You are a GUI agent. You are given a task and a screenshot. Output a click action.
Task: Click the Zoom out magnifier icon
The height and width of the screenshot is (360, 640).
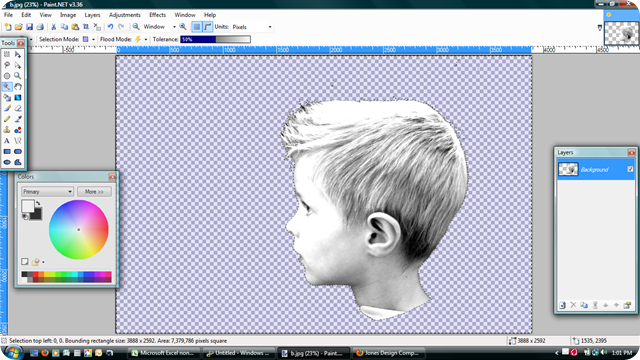[x=136, y=27]
